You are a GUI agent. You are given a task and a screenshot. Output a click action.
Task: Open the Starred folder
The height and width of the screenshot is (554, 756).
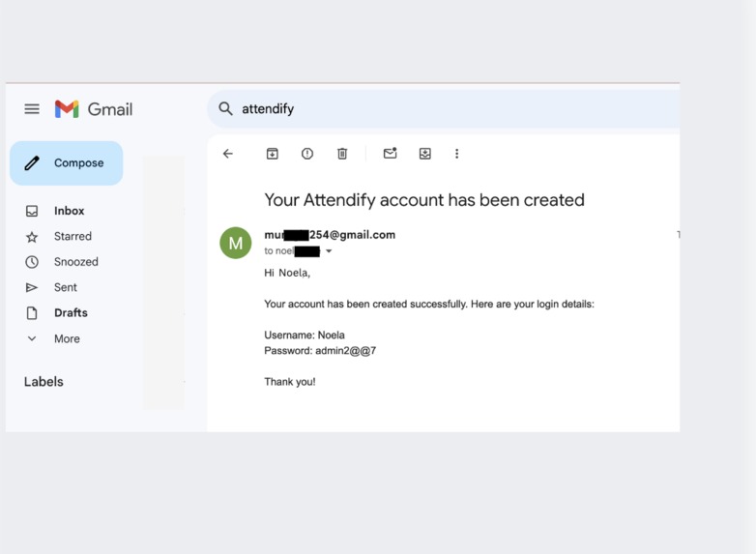pyautogui.click(x=73, y=236)
